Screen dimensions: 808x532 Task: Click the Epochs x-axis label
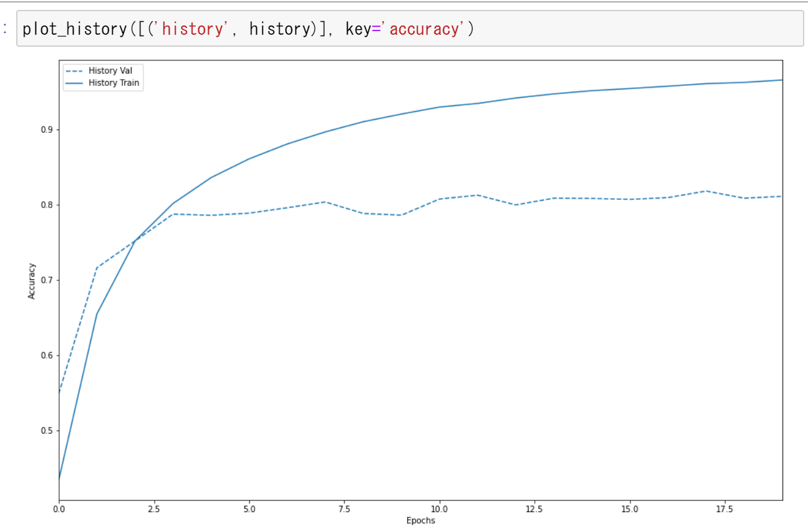coord(420,521)
